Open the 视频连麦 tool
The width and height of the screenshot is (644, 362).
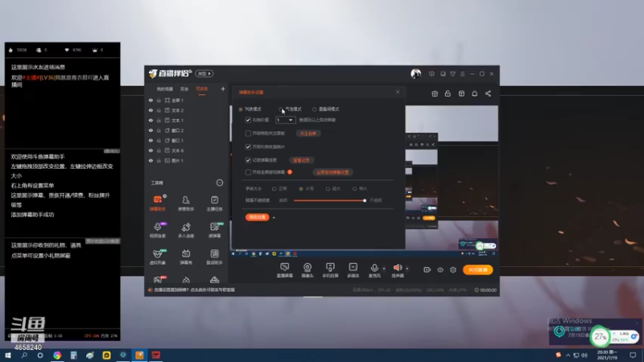[x=157, y=230]
